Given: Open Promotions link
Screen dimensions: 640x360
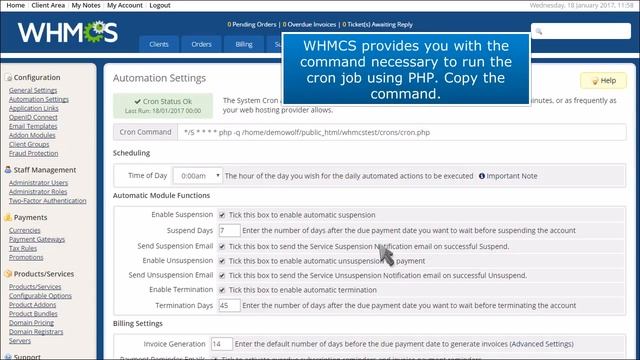Looking at the screenshot, I should 26,257.
